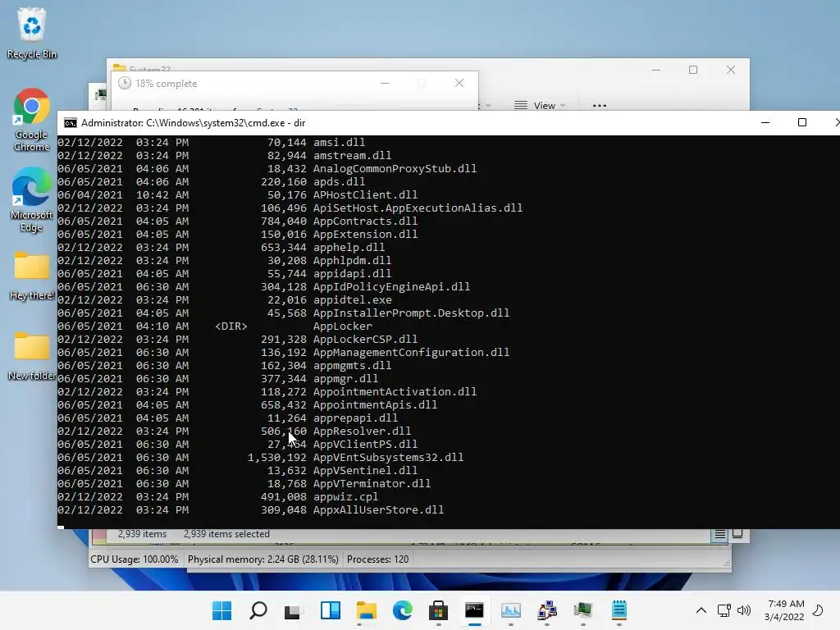Minimize the '18% complete' progress dialog
The image size is (840, 630).
[x=385, y=83]
